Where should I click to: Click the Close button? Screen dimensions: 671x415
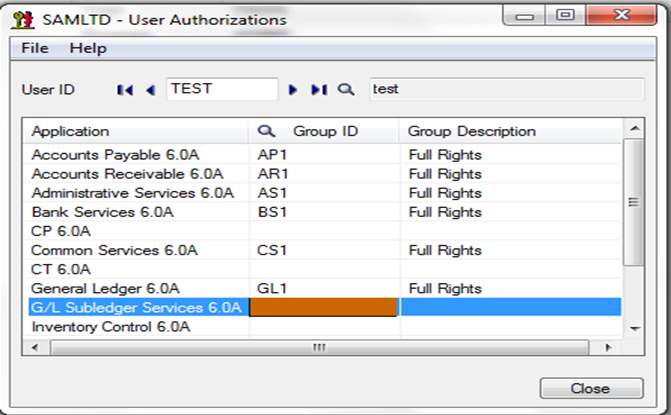pyautogui.click(x=591, y=388)
